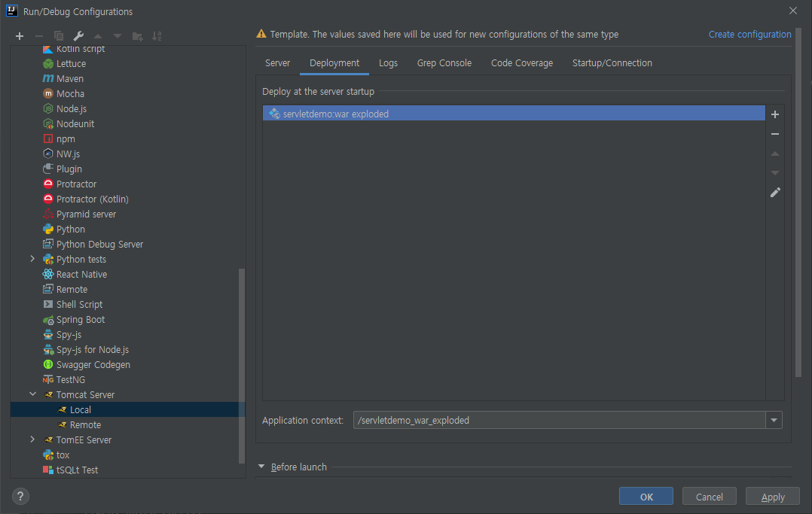
Task: Switch to the Logs tab
Action: click(388, 62)
